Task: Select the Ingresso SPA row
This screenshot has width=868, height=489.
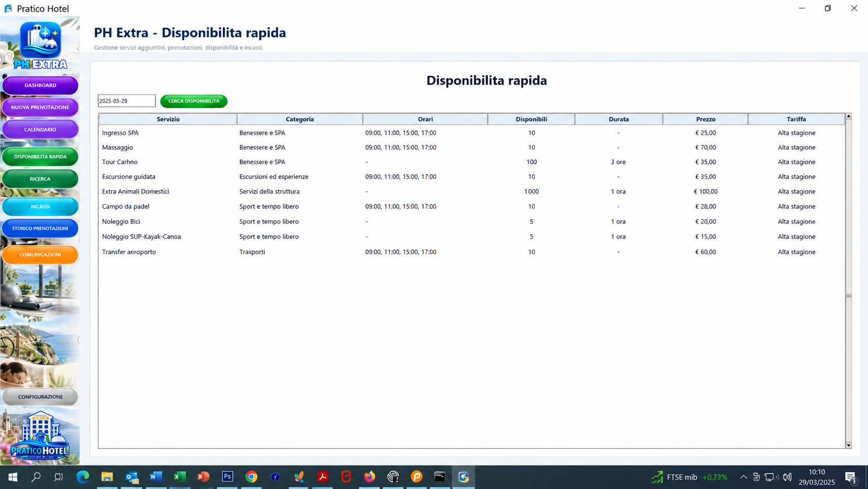Action: (471, 133)
